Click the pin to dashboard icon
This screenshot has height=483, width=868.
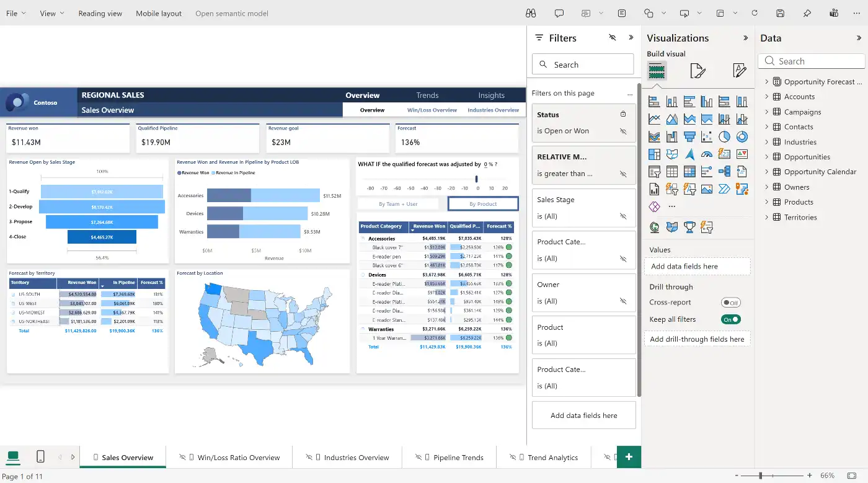tap(807, 13)
